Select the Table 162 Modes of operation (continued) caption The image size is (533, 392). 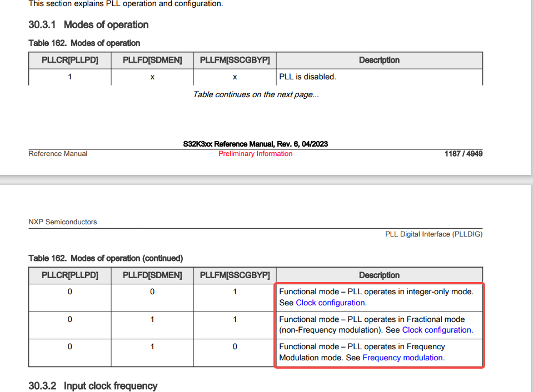click(x=106, y=258)
